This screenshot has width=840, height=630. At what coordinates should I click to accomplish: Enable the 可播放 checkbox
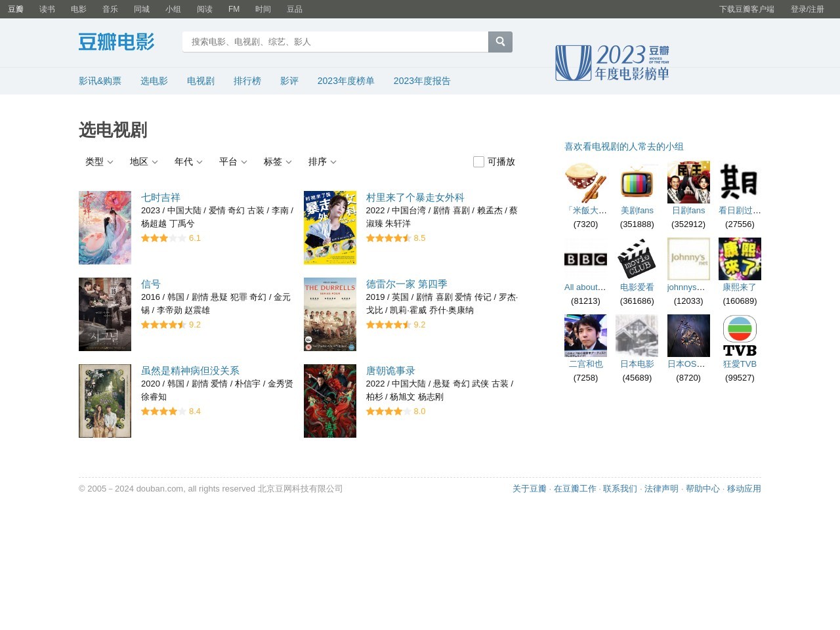pyautogui.click(x=478, y=162)
